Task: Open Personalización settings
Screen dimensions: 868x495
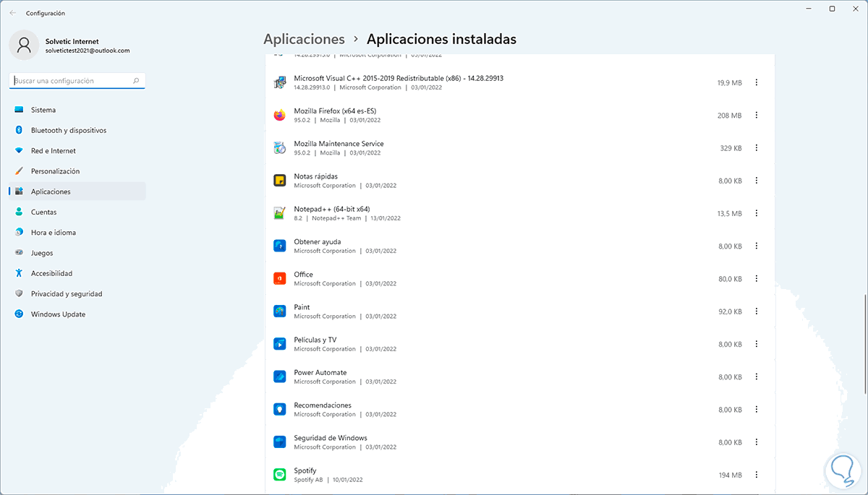Action: pyautogui.click(x=77, y=171)
